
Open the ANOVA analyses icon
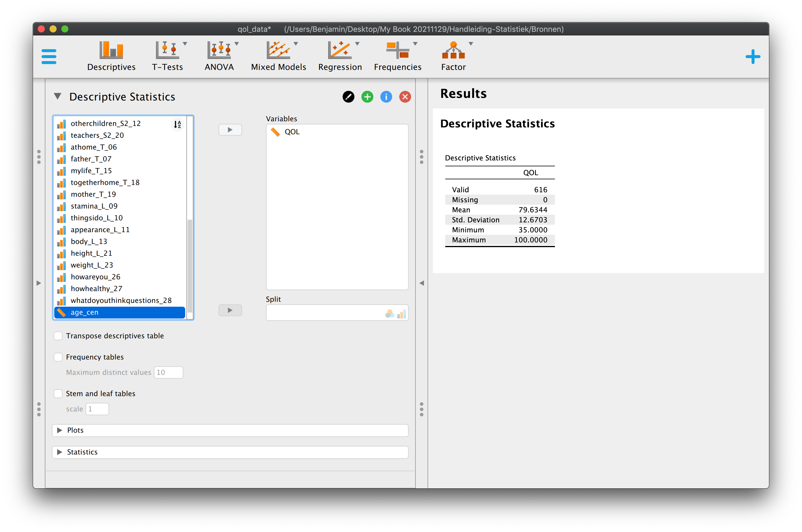pyautogui.click(x=219, y=50)
